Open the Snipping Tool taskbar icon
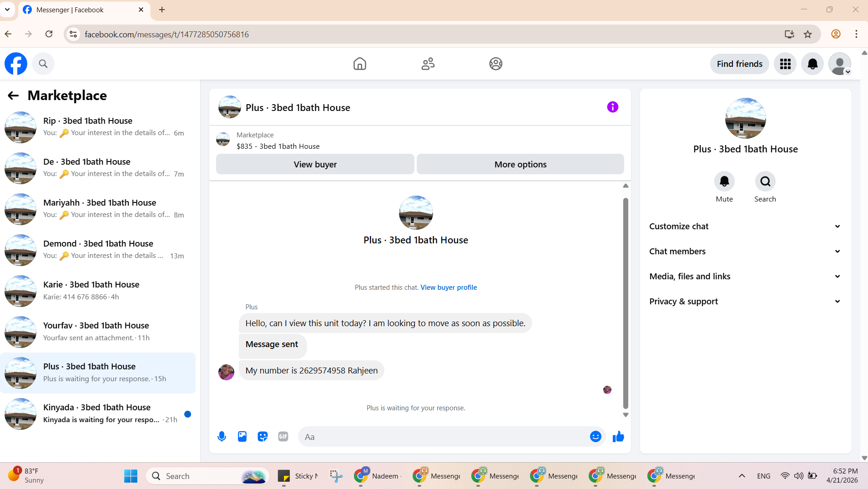 click(x=336, y=476)
